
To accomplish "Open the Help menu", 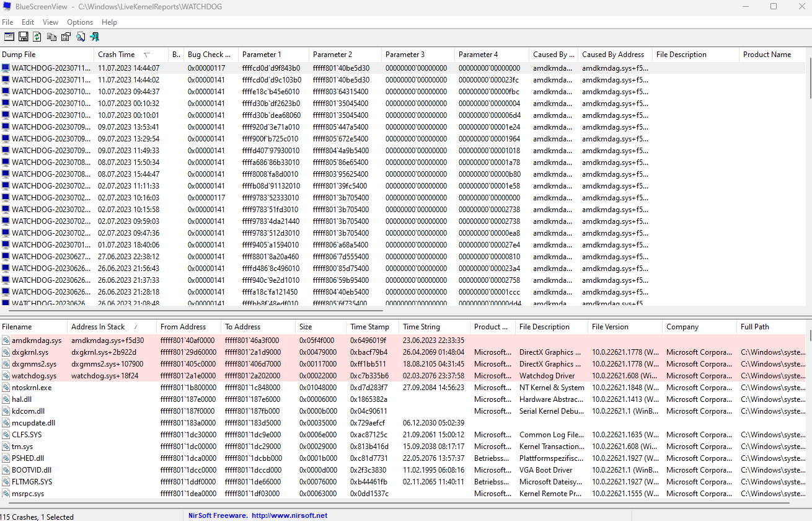I will point(109,22).
